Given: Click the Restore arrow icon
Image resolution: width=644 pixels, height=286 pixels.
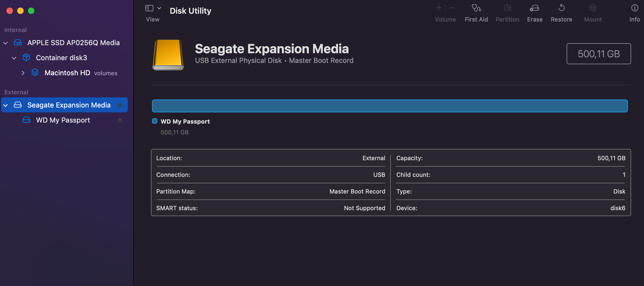Looking at the screenshot, I should point(562,8).
